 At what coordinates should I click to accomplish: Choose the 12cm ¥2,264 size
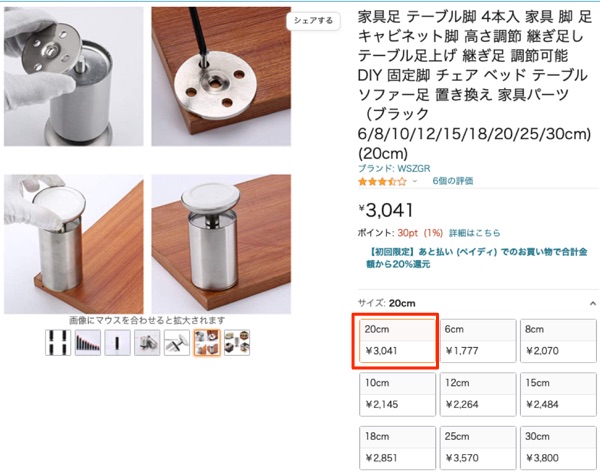[x=478, y=394]
